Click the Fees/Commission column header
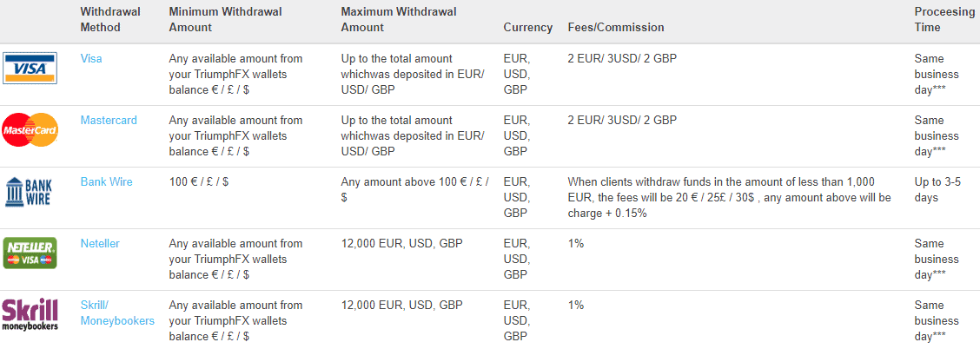The height and width of the screenshot is (362, 980). coord(616,28)
